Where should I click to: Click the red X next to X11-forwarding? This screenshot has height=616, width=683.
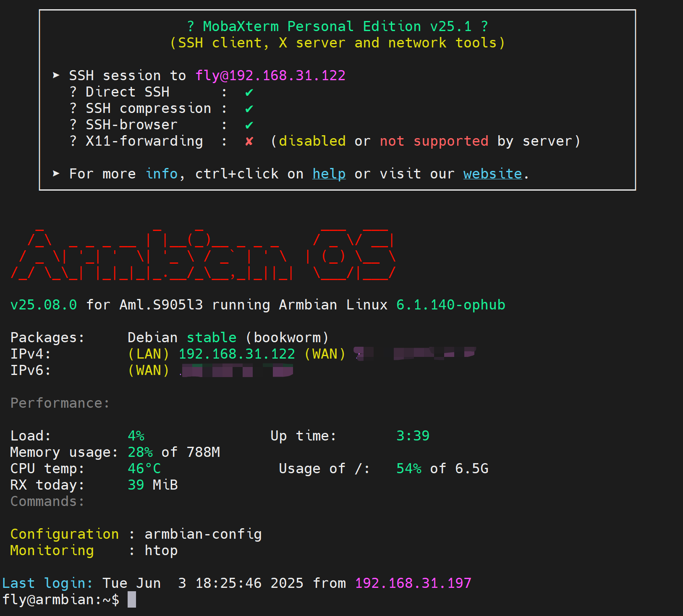(x=249, y=142)
